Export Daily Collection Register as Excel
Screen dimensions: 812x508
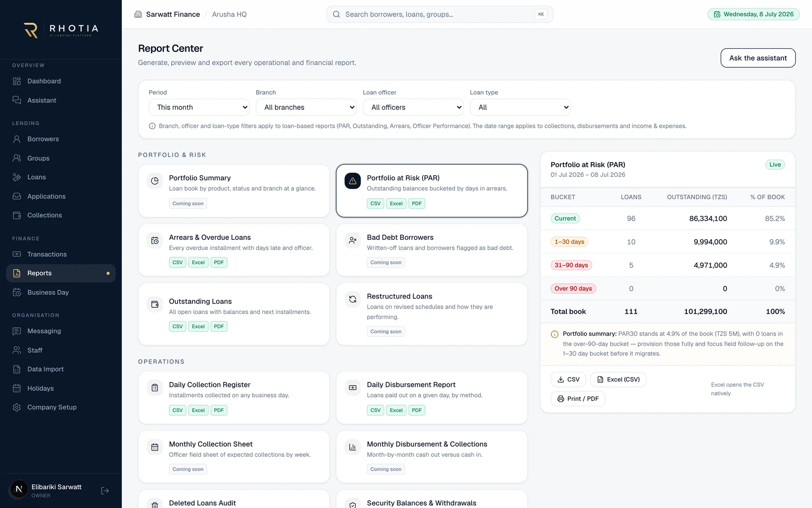point(198,410)
